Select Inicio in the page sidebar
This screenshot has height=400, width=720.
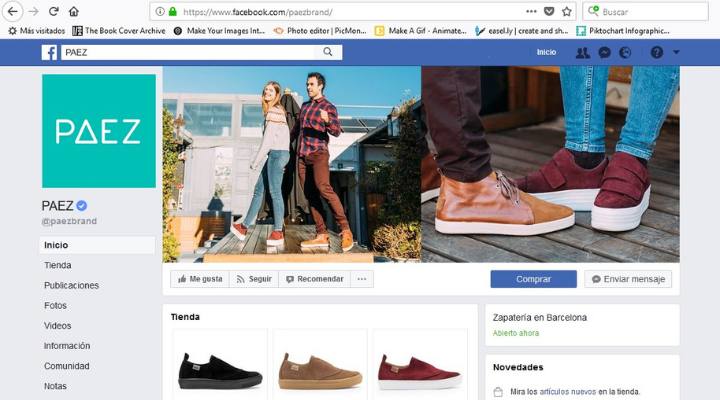click(x=97, y=245)
